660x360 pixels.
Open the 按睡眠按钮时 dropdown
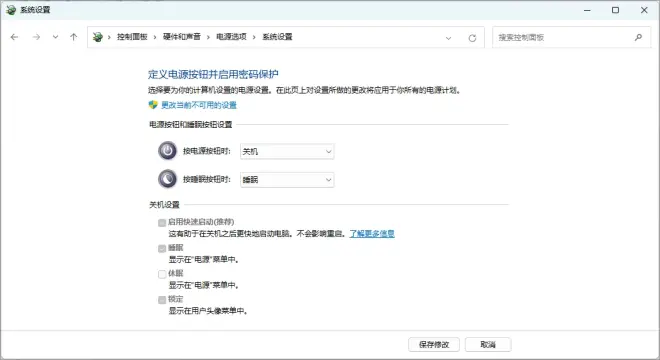click(x=287, y=180)
